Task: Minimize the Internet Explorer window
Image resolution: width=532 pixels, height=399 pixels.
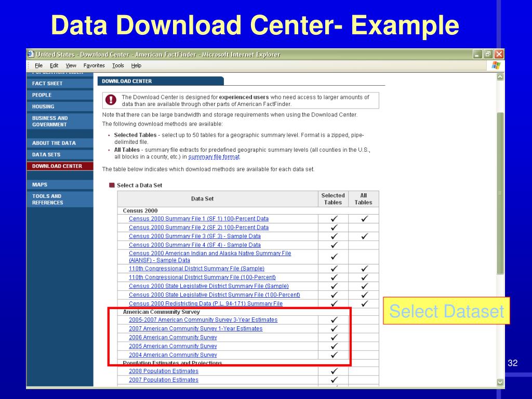Action: coord(477,54)
